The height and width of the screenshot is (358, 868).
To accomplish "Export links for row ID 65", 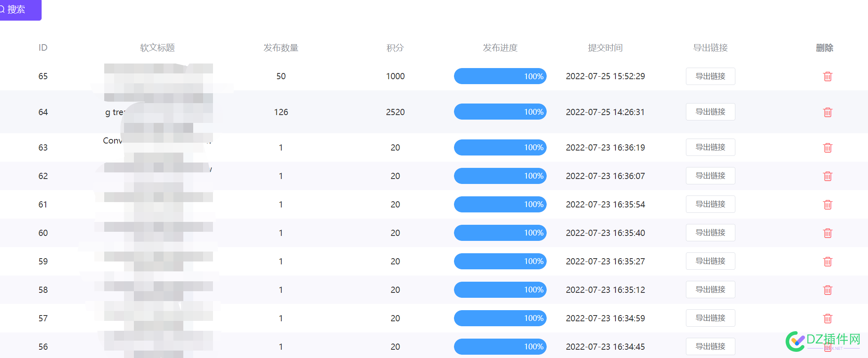I will tap(710, 76).
